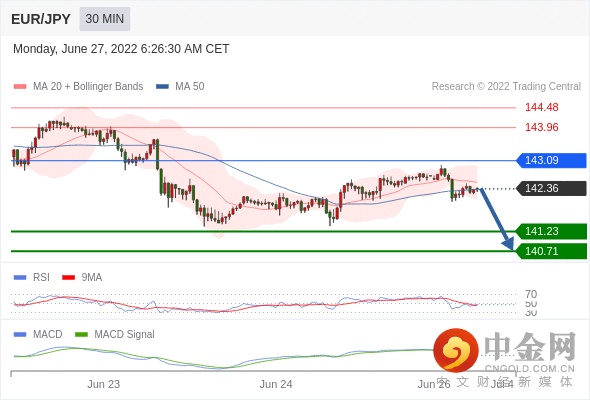Click the 143.96 resistance level label

point(541,127)
